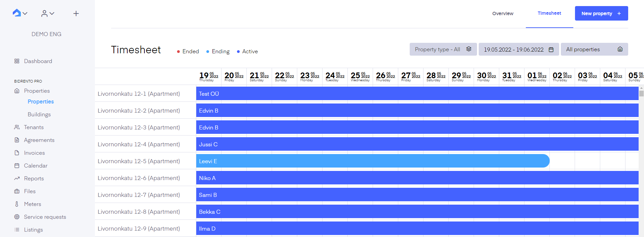Click the Agreements document icon

tap(17, 140)
